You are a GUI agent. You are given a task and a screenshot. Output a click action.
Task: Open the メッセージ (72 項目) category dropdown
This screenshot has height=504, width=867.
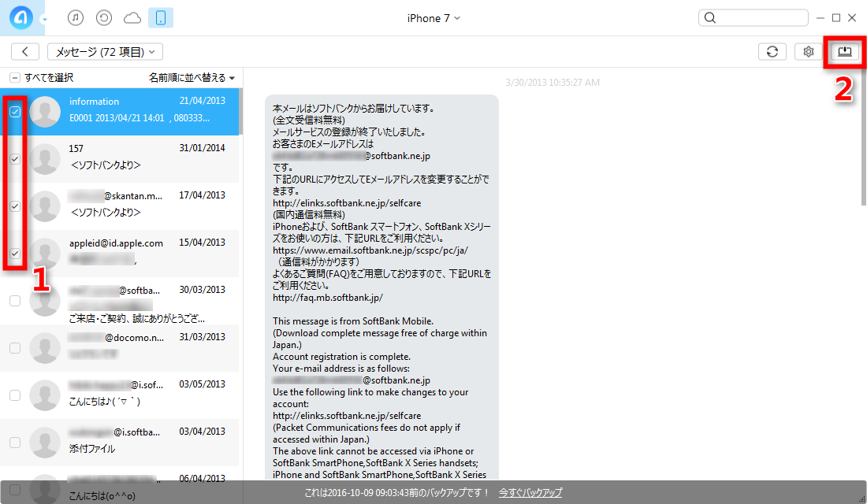pos(105,51)
